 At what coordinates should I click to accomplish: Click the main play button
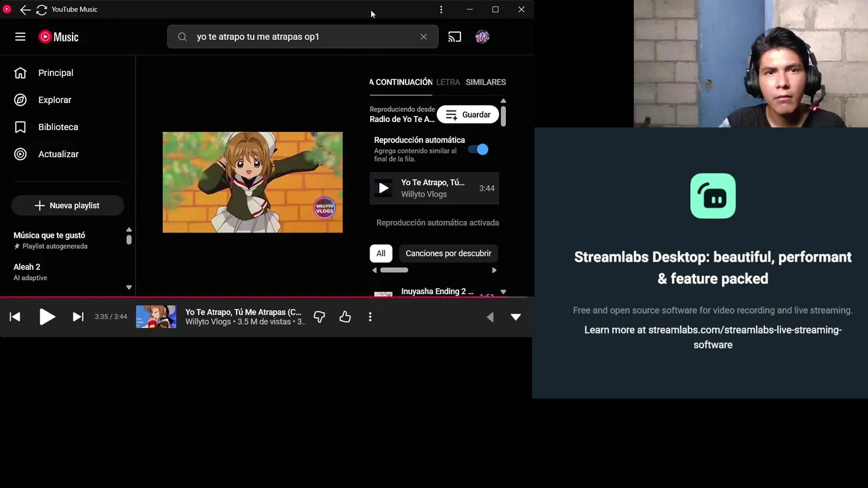pos(47,317)
